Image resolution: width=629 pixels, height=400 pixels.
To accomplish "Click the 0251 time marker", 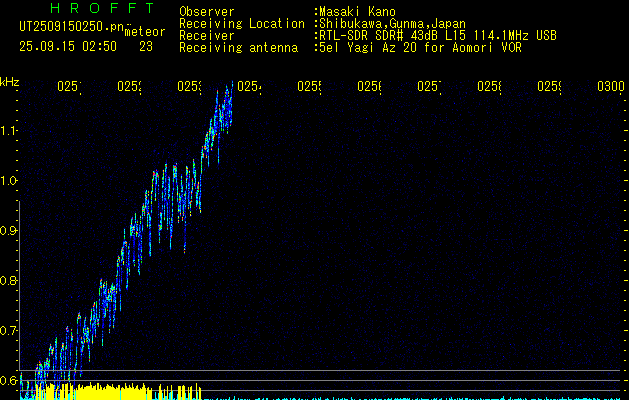I will tap(69, 87).
